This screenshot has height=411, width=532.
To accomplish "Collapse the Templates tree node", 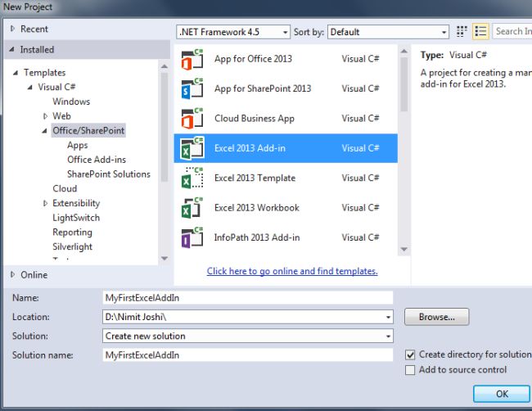I will (x=16, y=73).
